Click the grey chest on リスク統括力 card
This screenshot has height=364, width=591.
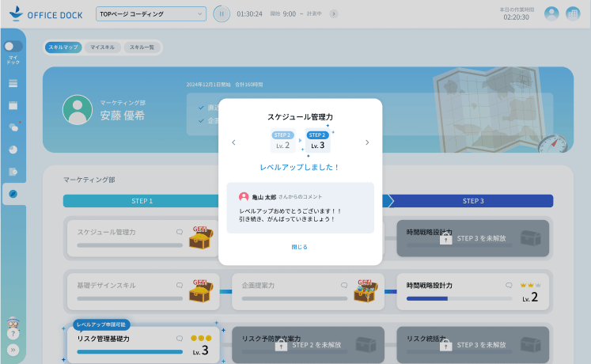[530, 344]
